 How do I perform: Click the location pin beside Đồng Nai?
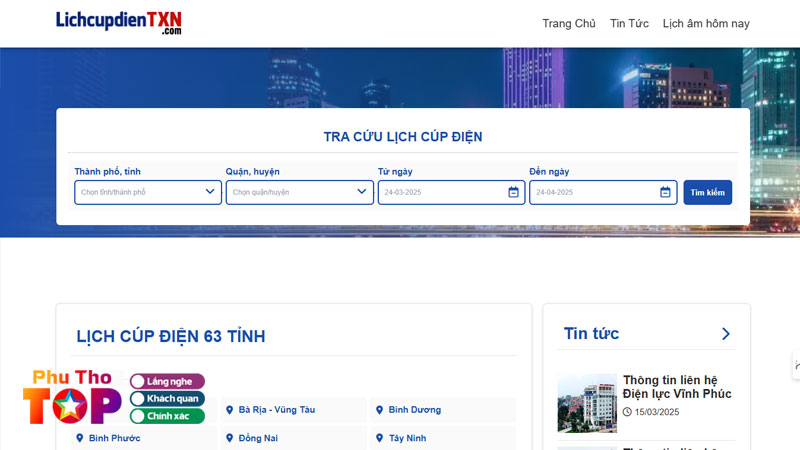pos(230,438)
